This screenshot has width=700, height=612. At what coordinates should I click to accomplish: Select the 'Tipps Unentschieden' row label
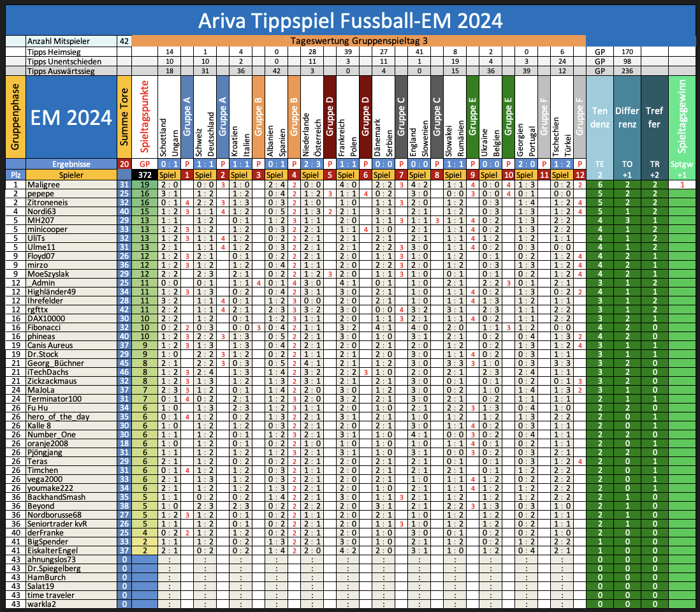pos(71,61)
